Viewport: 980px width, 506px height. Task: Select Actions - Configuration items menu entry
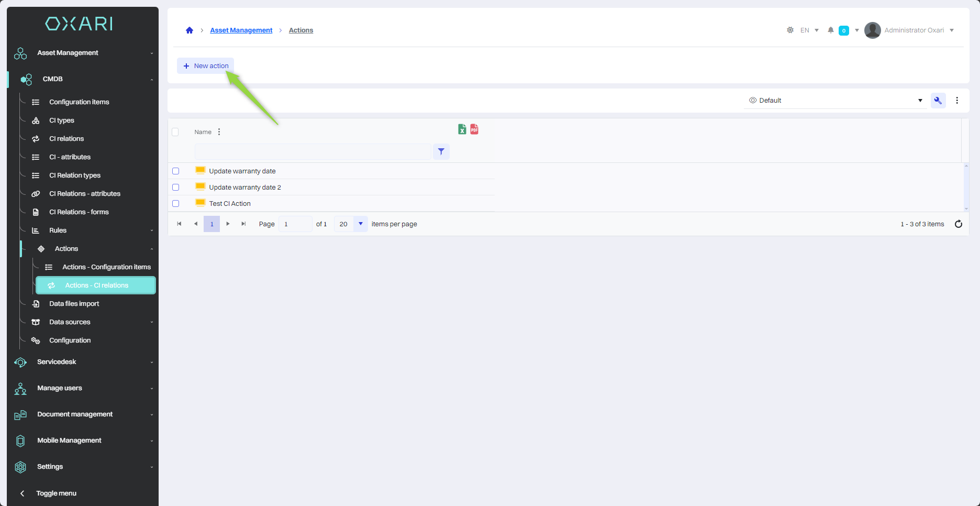coord(106,267)
